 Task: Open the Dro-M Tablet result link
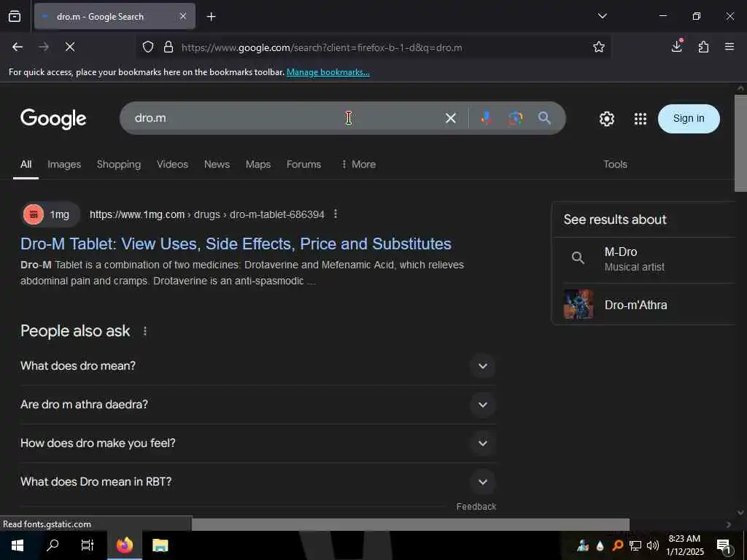pyautogui.click(x=236, y=244)
